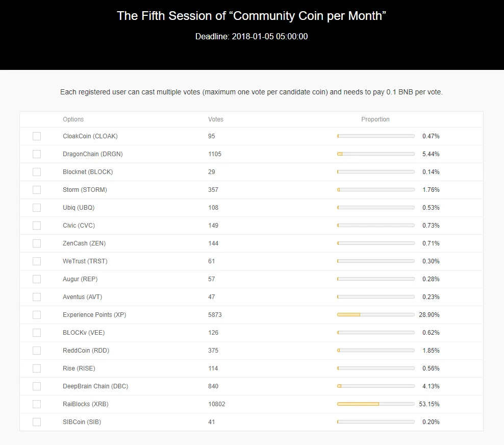504x445 pixels.
Task: Click the RaiBlocks 53.15% progress bar
Action: (376, 404)
